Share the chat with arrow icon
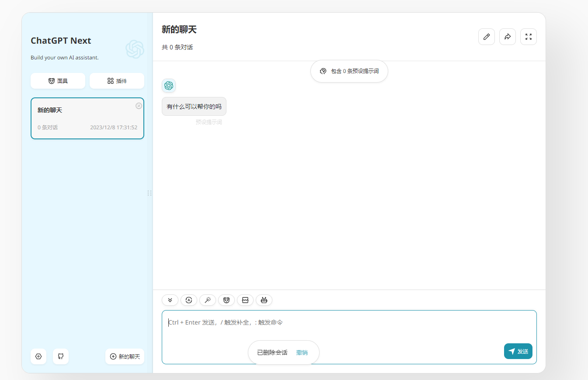The height and width of the screenshot is (380, 588). (508, 37)
